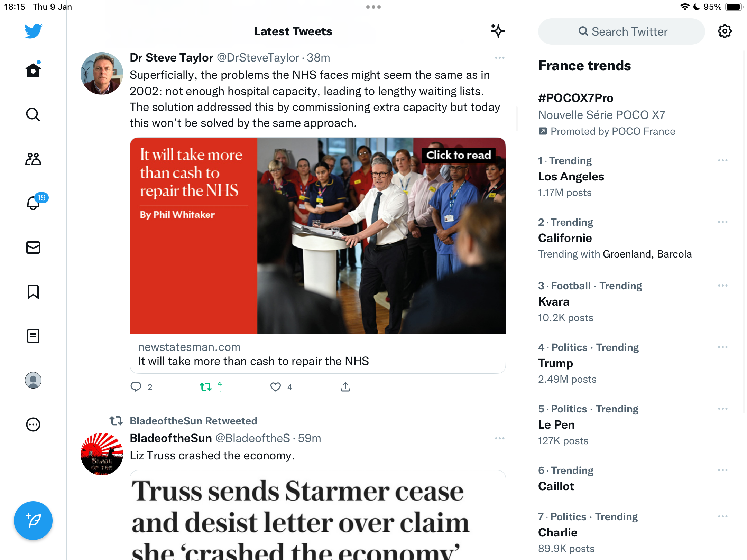Click the Search Twitter field
This screenshot has height=560, width=747.
pos(621,31)
